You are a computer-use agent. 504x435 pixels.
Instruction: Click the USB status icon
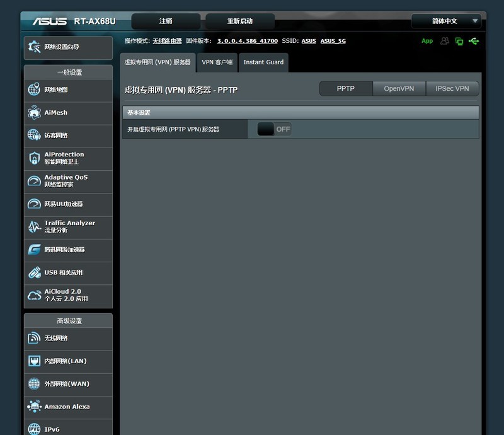(474, 41)
